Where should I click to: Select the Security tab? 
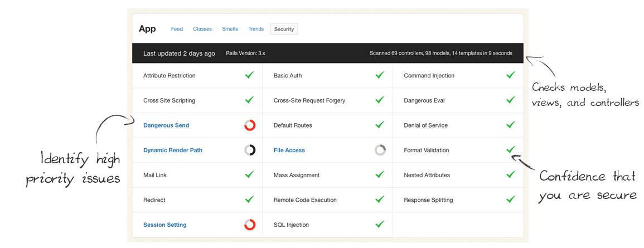[284, 29]
